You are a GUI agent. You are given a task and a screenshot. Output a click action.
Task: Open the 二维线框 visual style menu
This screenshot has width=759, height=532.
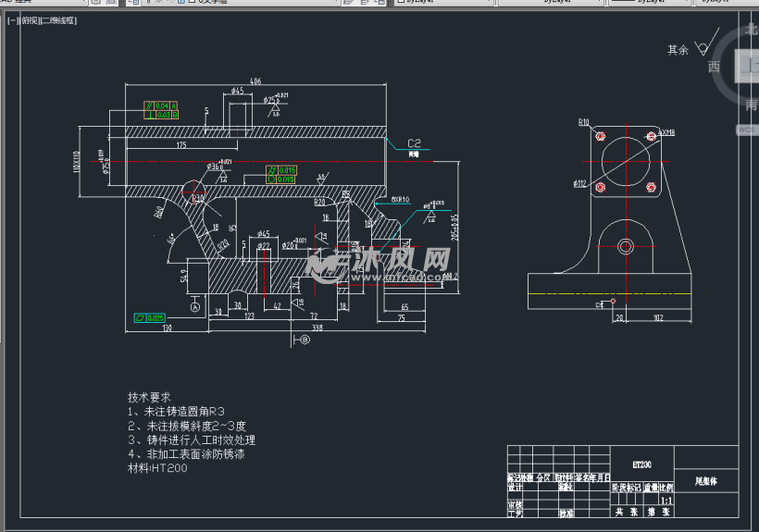[x=58, y=19]
